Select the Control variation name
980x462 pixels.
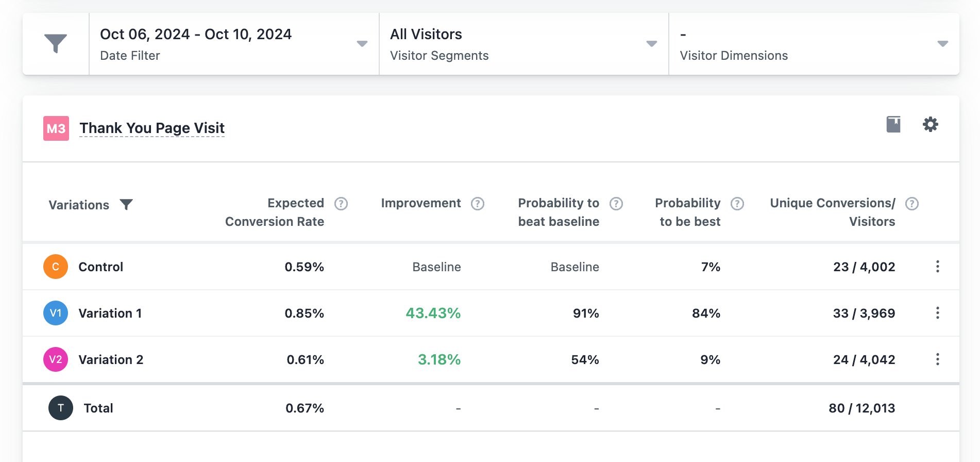click(101, 267)
